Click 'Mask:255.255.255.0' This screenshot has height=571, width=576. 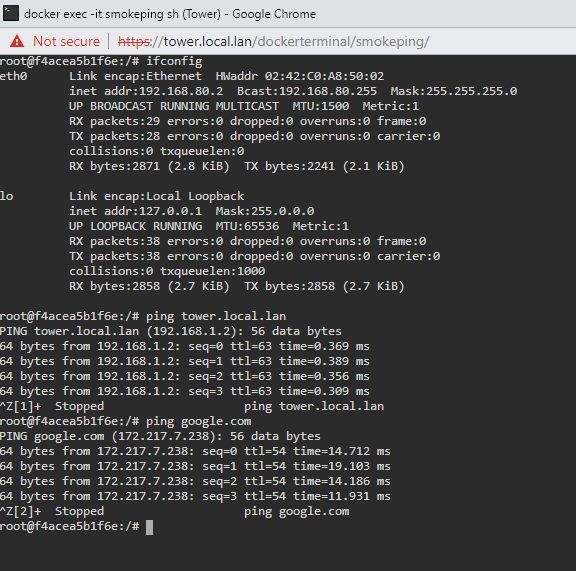pos(454,91)
